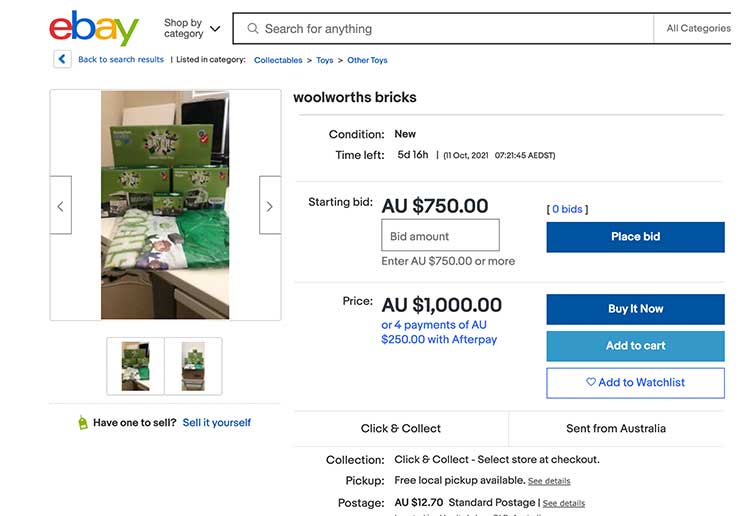Image resolution: width=750 pixels, height=516 pixels.
Task: Click the eBay logo
Action: [94, 28]
